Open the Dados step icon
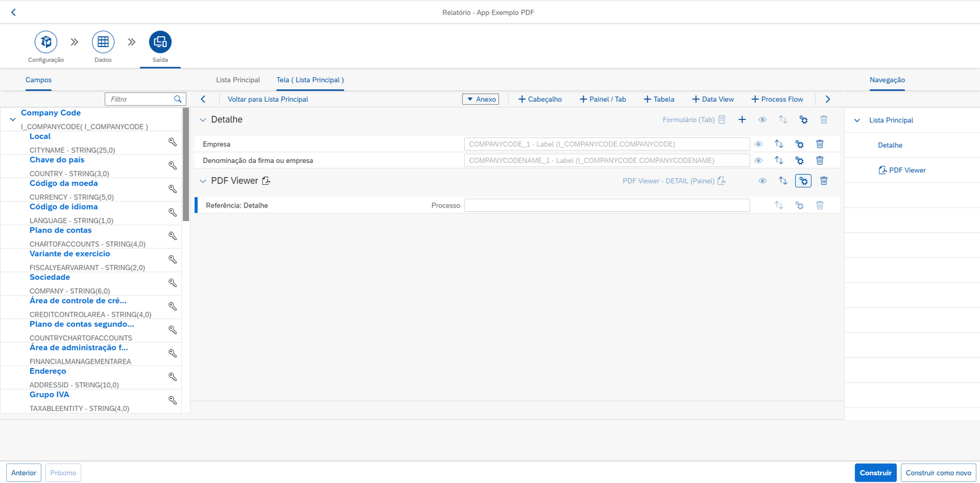 (103, 42)
